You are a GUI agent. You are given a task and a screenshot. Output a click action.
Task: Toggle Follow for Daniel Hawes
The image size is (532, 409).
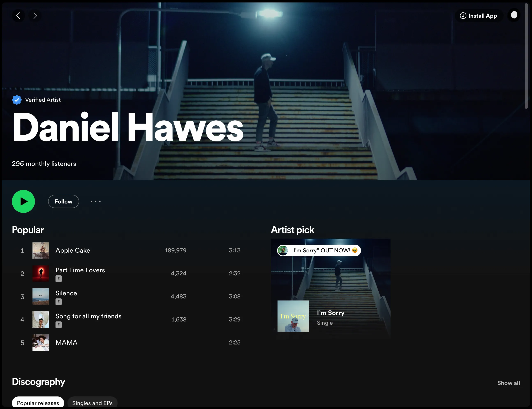[64, 201]
